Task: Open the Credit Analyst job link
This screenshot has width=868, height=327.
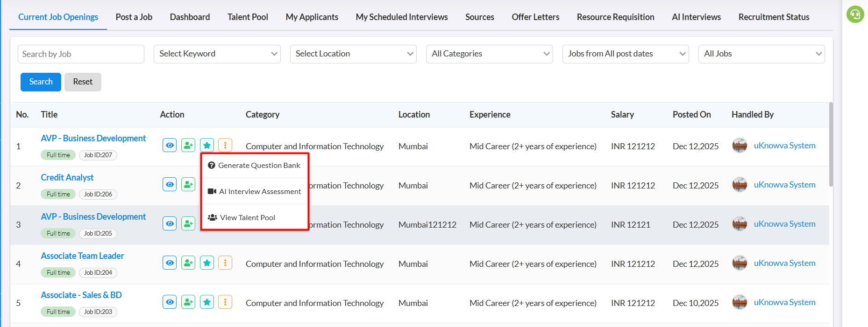Action: pyautogui.click(x=67, y=178)
